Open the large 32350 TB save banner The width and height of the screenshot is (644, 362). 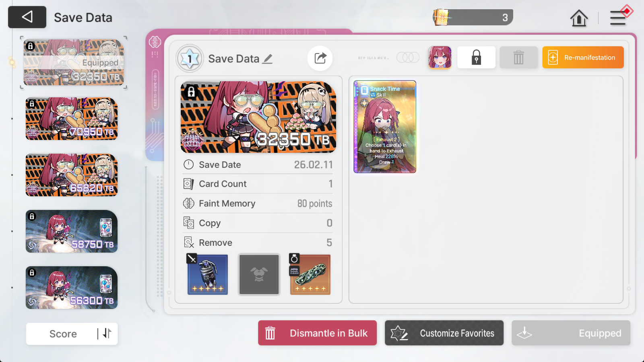(258, 117)
